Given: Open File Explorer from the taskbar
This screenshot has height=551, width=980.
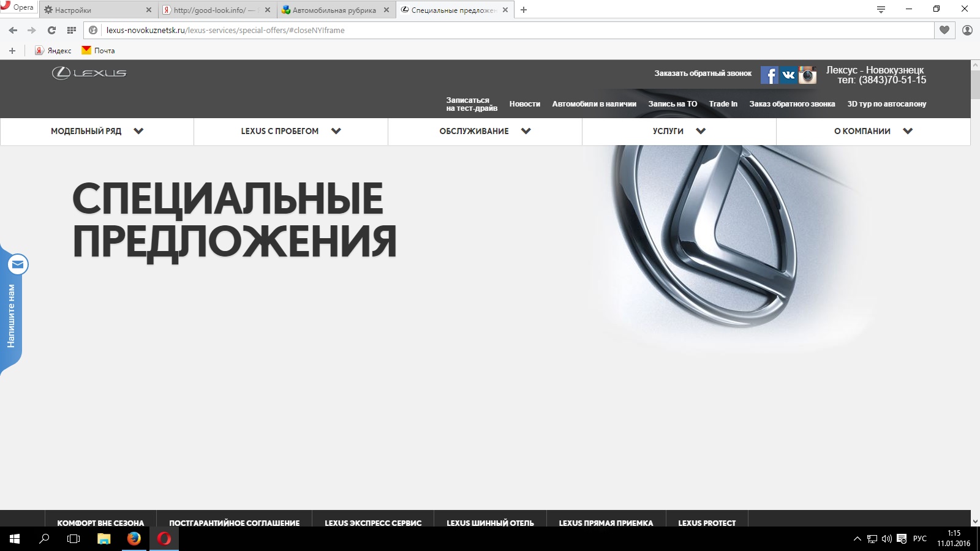Looking at the screenshot, I should (x=104, y=539).
